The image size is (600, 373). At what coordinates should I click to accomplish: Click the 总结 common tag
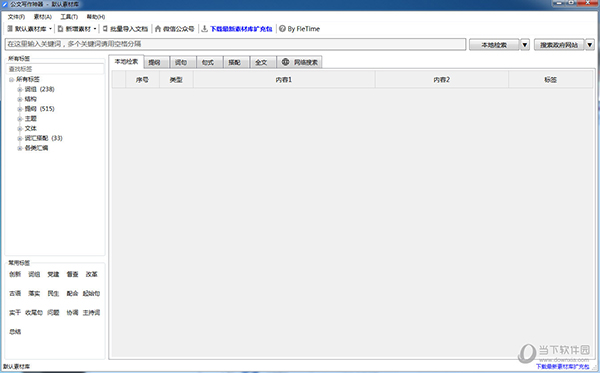15,332
